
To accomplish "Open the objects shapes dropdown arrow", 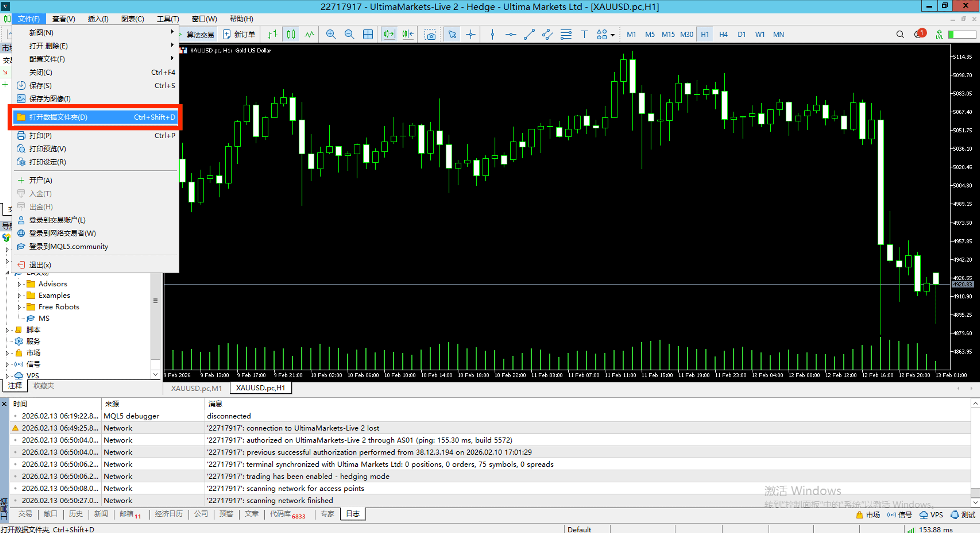I will point(612,35).
